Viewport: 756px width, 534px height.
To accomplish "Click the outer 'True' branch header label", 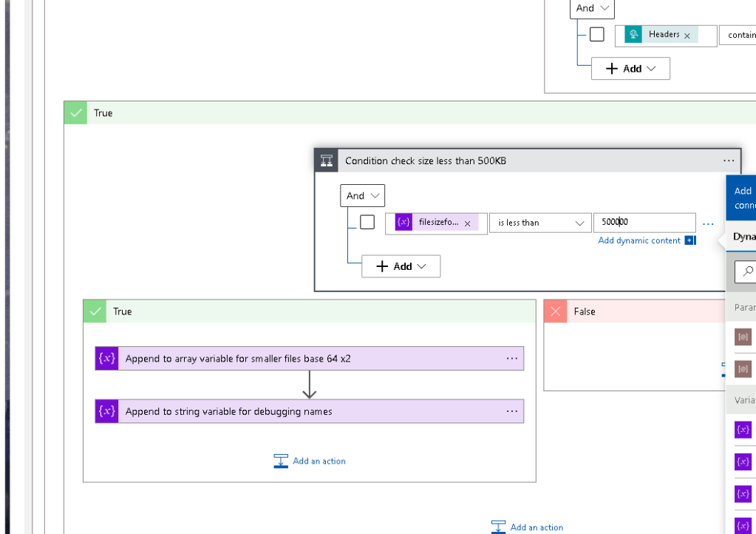I will 103,113.
